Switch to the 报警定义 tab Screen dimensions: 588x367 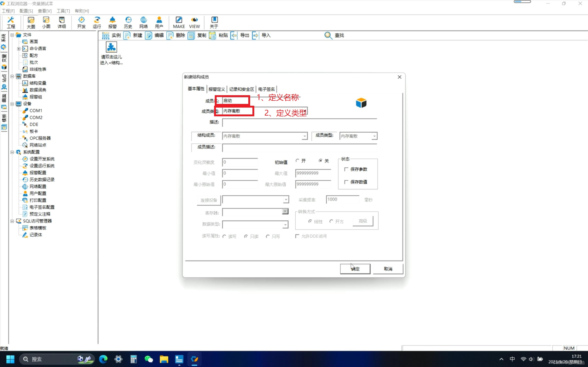(217, 89)
